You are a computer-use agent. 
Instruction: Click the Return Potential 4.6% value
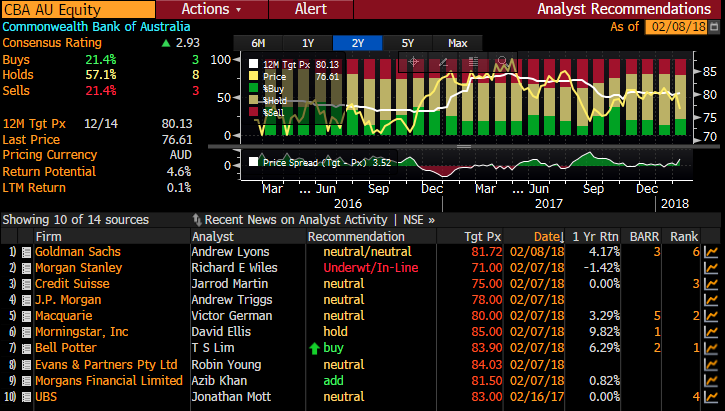[x=179, y=172]
